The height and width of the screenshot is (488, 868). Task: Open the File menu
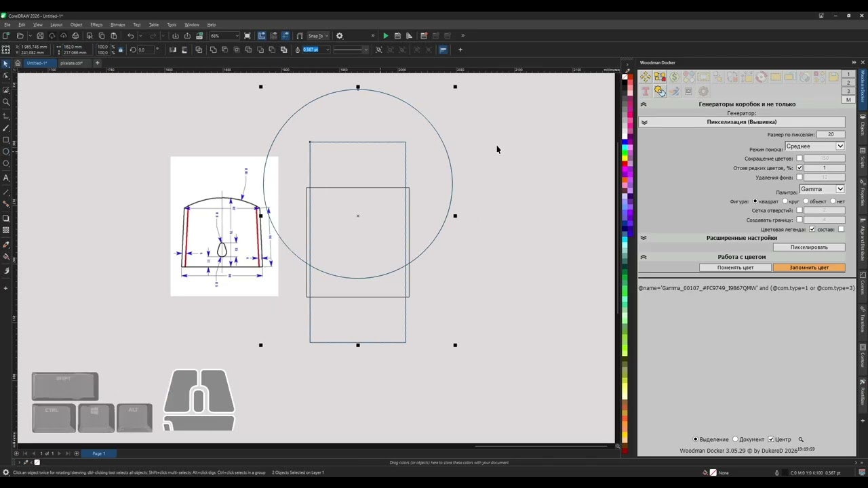[7, 25]
